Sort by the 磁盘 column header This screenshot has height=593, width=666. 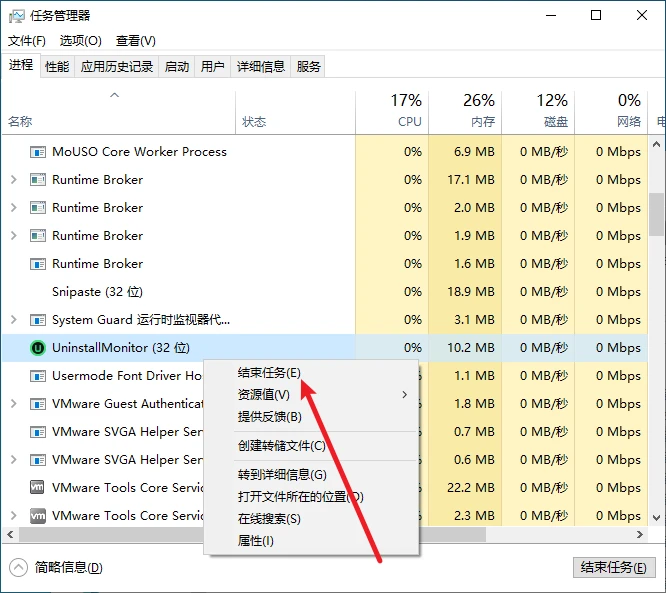[x=538, y=113]
